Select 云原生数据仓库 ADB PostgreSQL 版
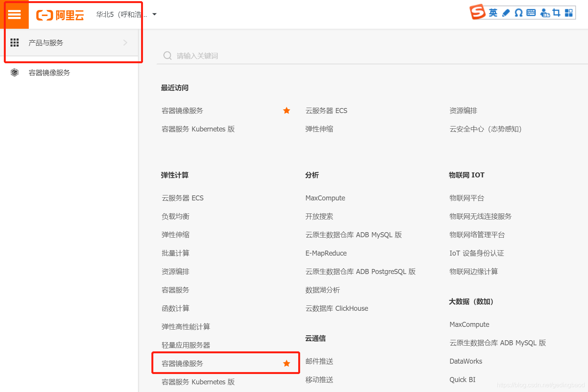Viewport: 588px width, 392px height. (x=360, y=272)
